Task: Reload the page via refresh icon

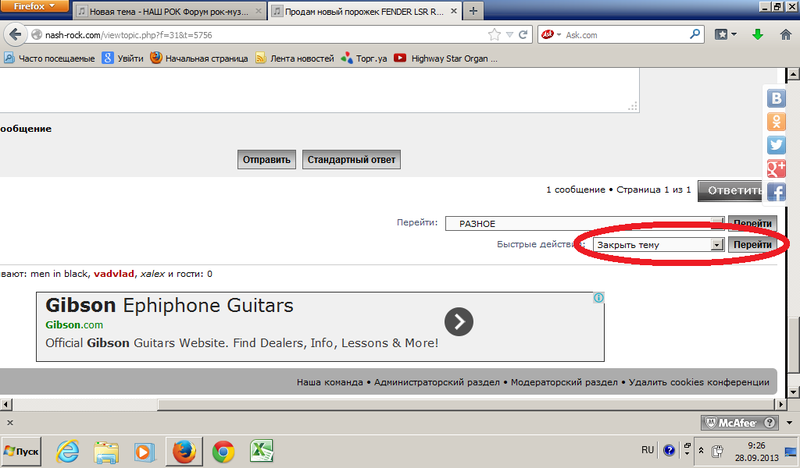Action: pyautogui.click(x=523, y=35)
